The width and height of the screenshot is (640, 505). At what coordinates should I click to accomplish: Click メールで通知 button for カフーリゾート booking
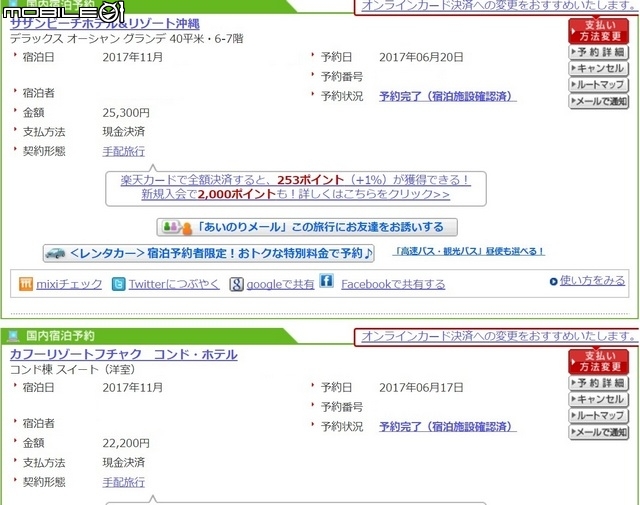(x=598, y=432)
